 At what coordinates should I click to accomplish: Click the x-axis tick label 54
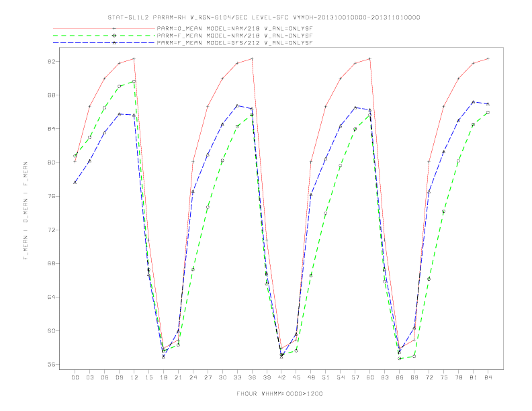coord(341,377)
